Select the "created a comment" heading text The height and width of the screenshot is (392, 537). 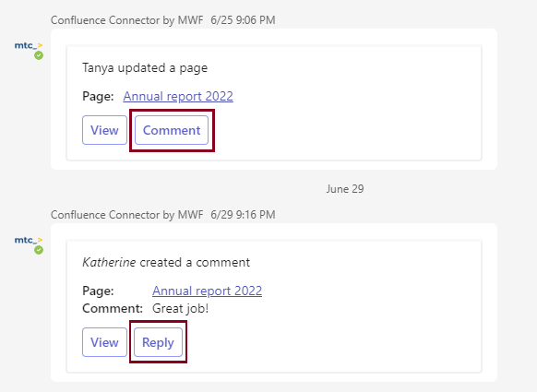tap(195, 263)
